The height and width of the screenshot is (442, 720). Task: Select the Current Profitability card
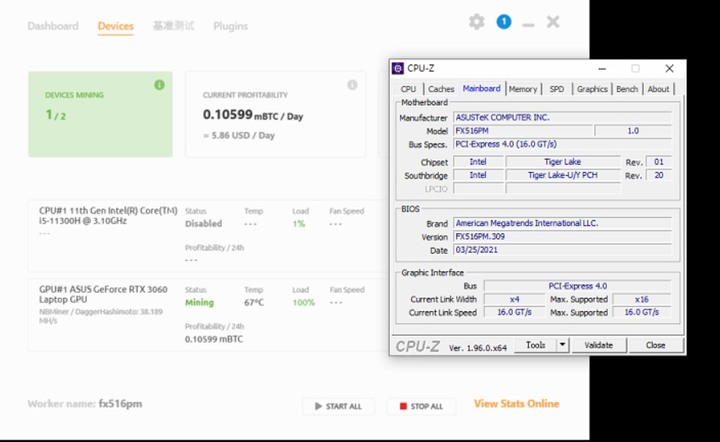click(x=276, y=114)
